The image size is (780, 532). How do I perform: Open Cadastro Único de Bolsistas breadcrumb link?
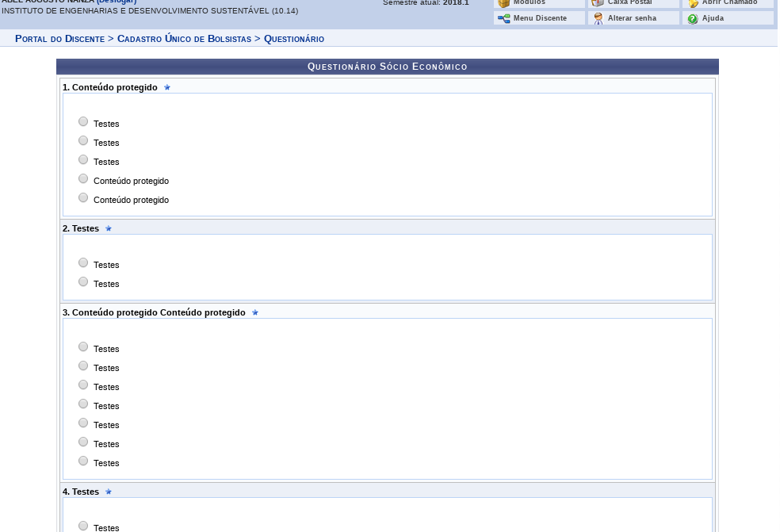click(184, 39)
